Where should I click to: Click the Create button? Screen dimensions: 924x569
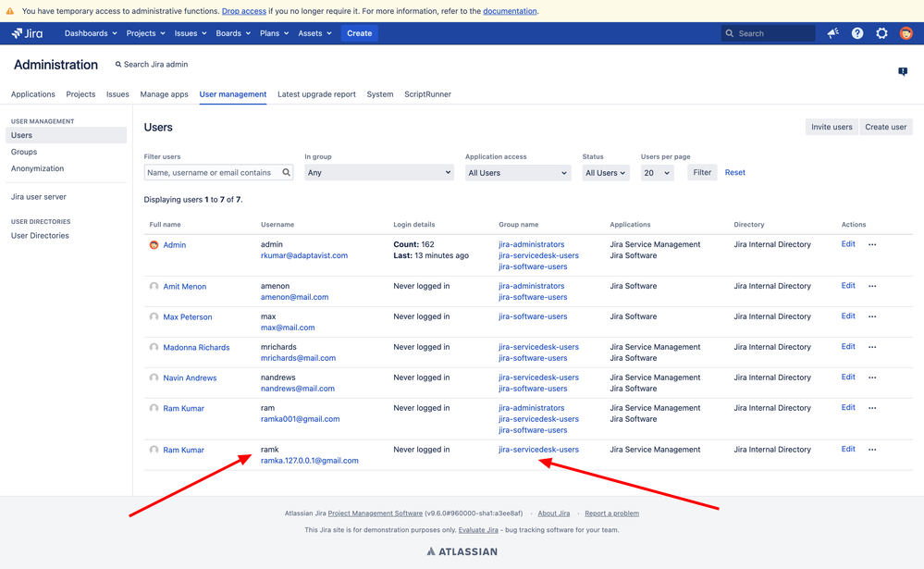coord(360,33)
